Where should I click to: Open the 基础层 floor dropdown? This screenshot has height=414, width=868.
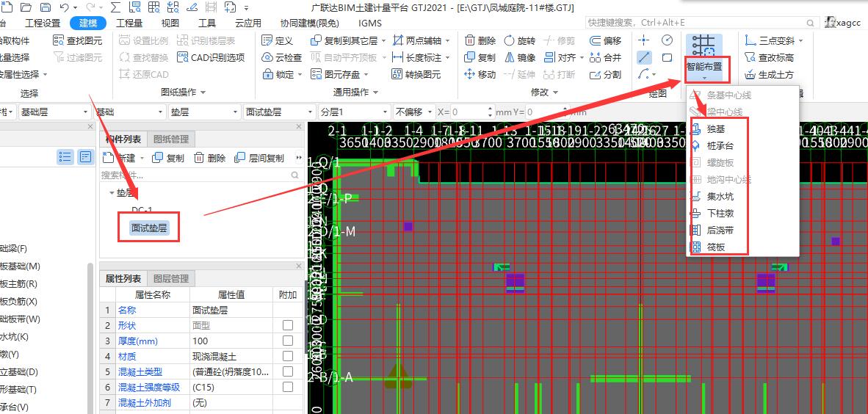pyautogui.click(x=55, y=112)
